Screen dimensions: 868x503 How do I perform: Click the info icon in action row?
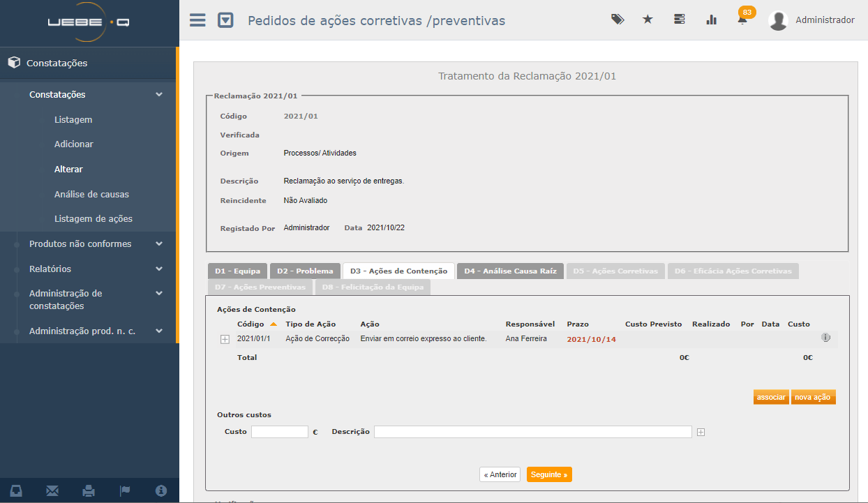click(x=825, y=338)
